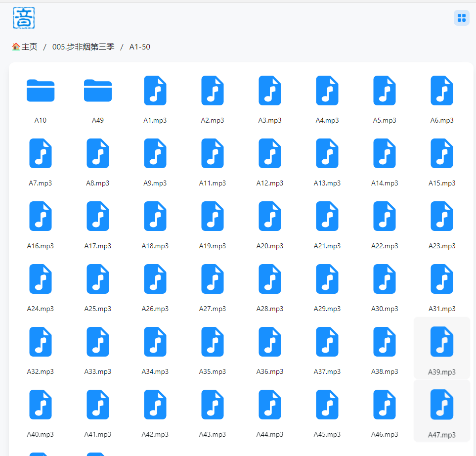Open the A15.mp3 audio file
Image resolution: width=476 pixels, height=456 pixels.
[442, 153]
